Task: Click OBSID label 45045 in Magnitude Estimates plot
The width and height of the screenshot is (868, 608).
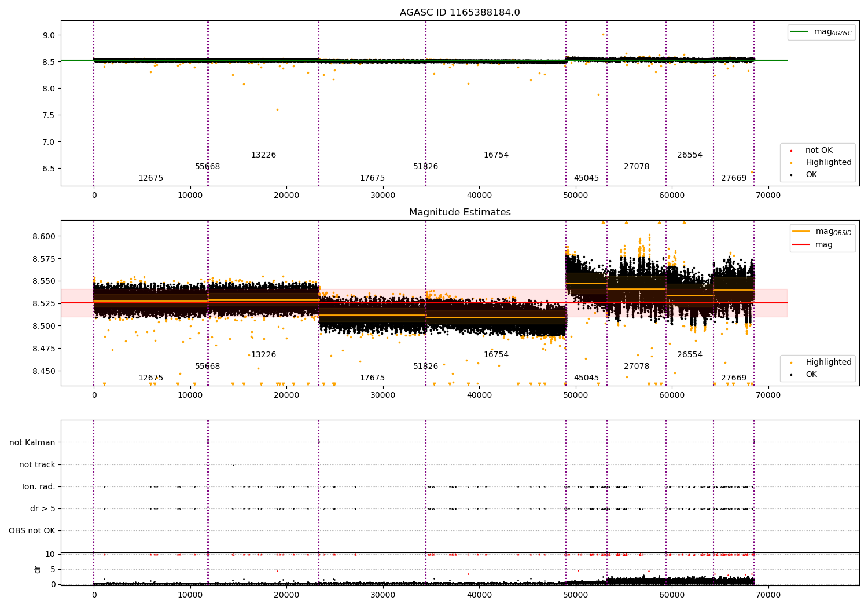Action: 586,378
